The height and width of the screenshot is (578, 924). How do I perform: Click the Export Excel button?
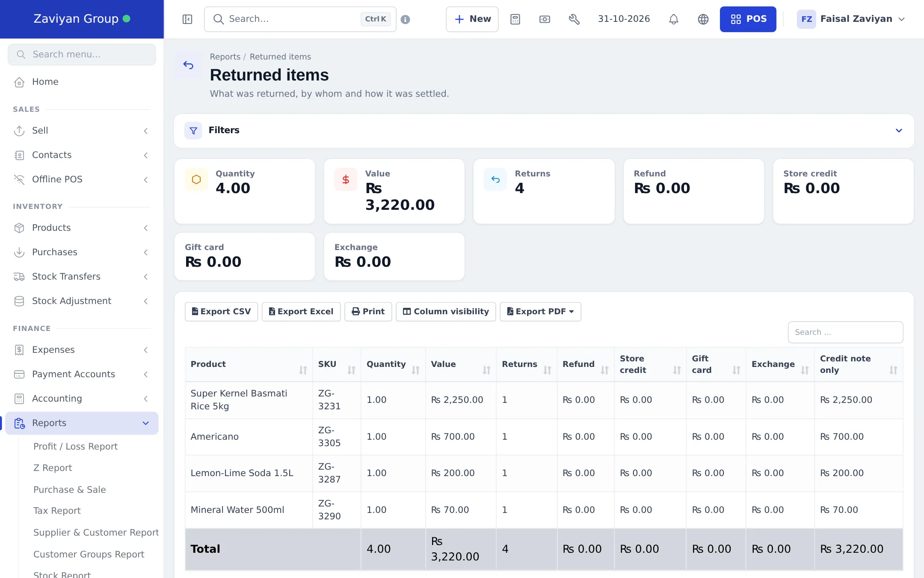[301, 312]
